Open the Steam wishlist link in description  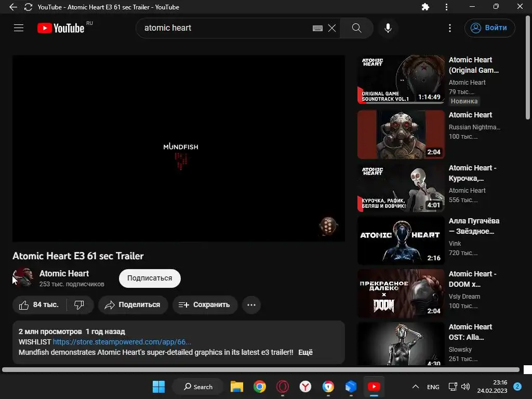coord(122,342)
